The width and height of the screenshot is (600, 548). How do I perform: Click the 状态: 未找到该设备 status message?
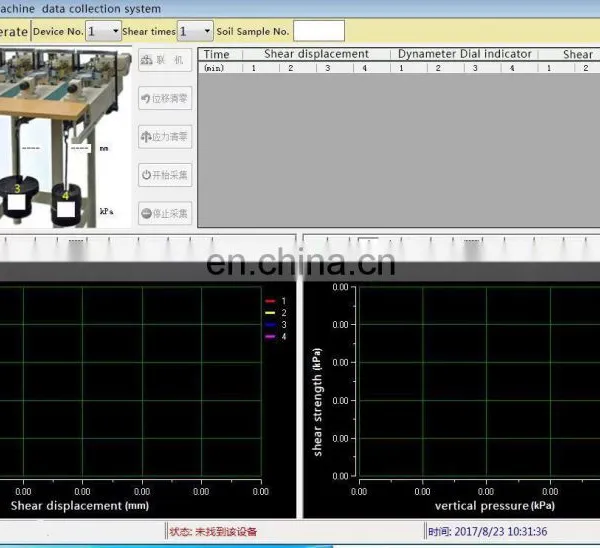[213, 532]
